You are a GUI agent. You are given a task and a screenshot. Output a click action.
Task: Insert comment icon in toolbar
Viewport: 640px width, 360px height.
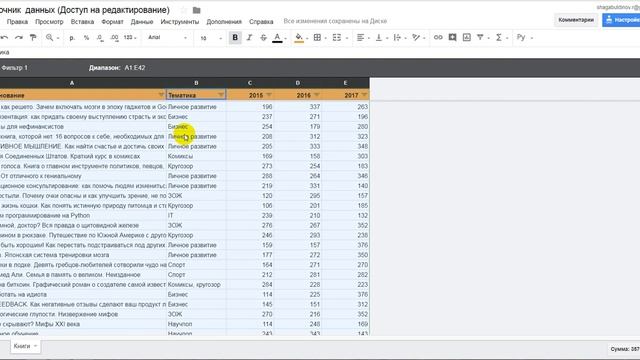coord(452,38)
